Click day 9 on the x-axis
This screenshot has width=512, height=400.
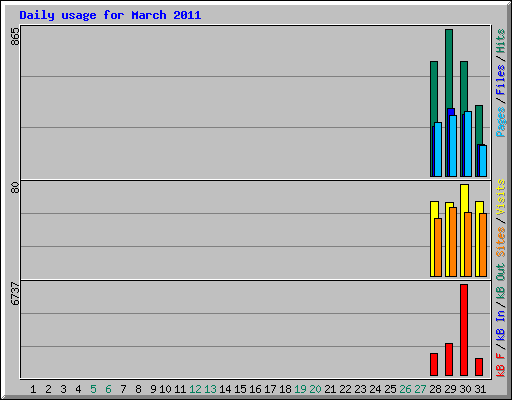coord(153,389)
